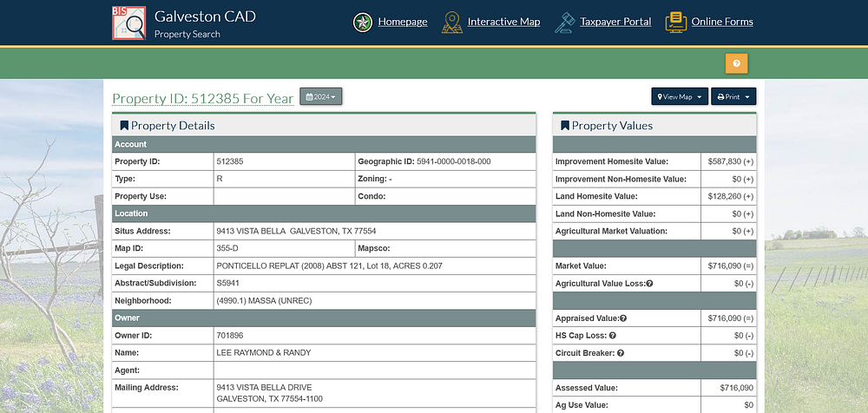The height and width of the screenshot is (413, 868).
Task: Select the owner name LEE RAYMOND & RANDY
Action: (x=264, y=352)
